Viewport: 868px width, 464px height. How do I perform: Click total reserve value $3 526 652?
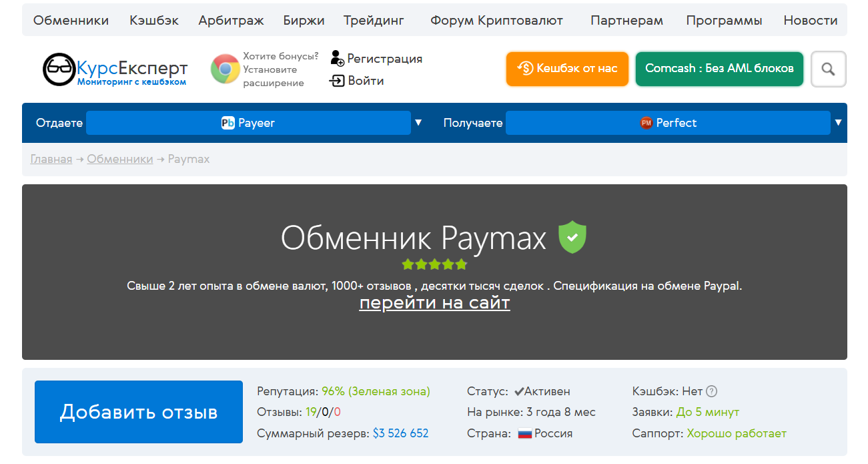click(400, 433)
